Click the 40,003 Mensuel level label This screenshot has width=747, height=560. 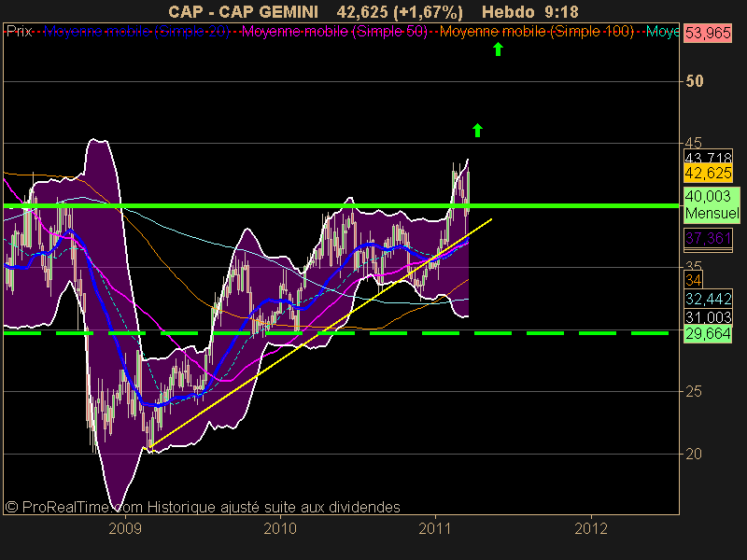click(x=712, y=204)
